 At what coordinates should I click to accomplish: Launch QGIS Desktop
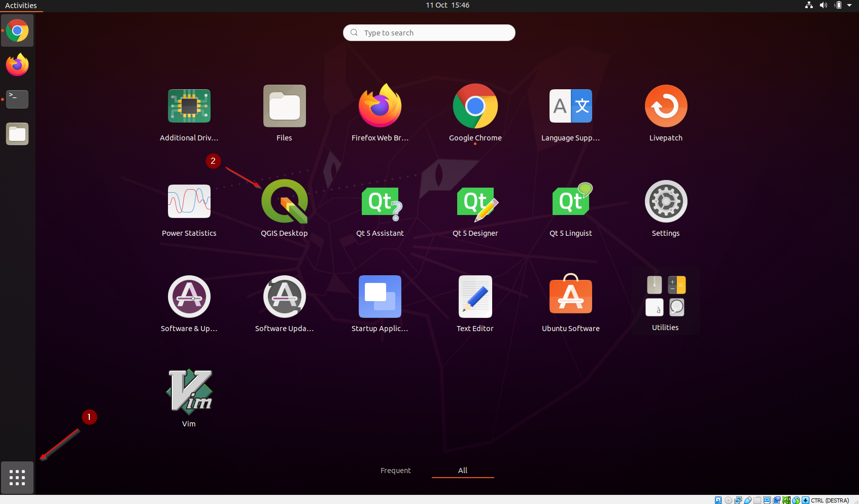[284, 201]
